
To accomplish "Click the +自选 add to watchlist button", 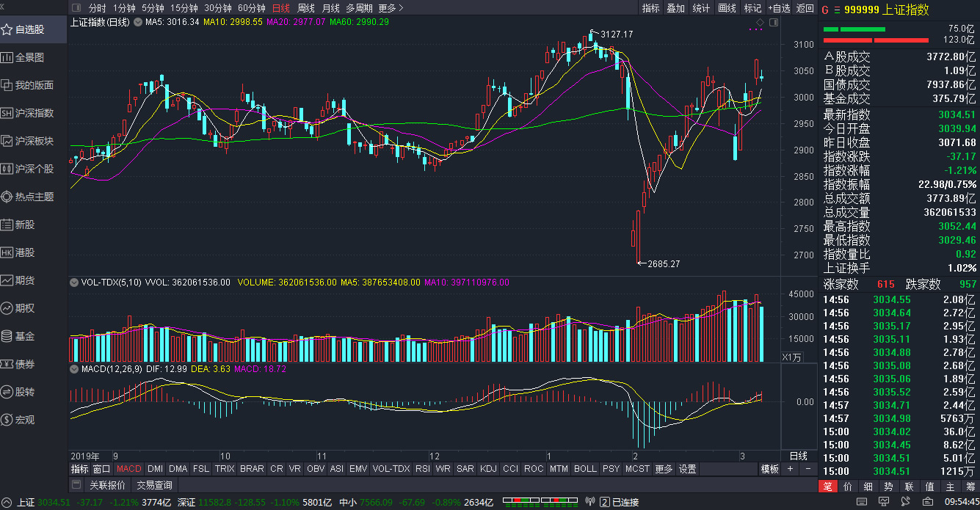I will coord(779,8).
